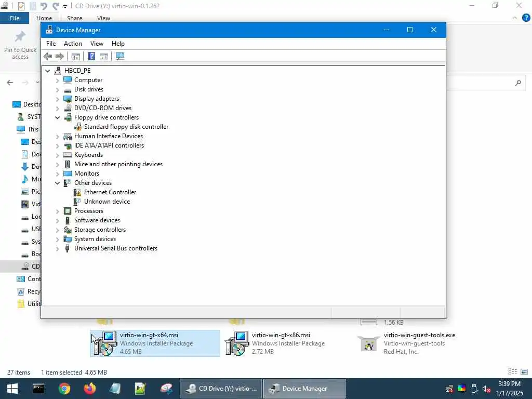Open the Action menu
Viewport: 532px width, 399px height.
click(73, 44)
